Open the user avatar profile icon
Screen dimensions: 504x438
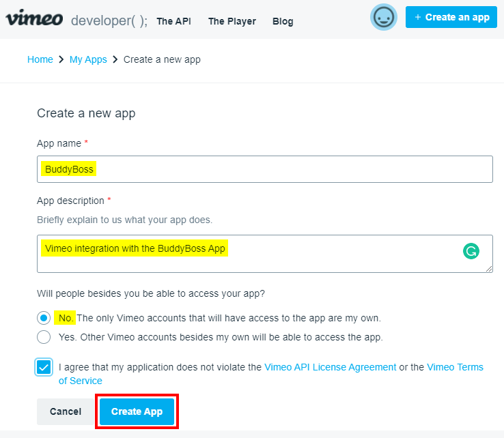384,17
